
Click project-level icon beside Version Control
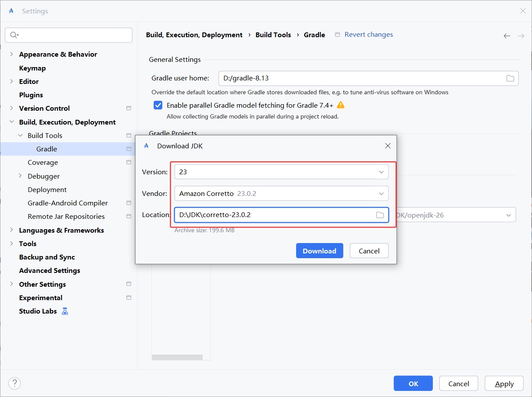129,108
